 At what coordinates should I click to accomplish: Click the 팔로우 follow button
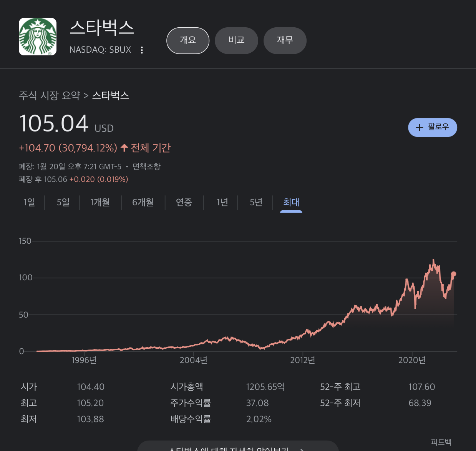click(433, 127)
